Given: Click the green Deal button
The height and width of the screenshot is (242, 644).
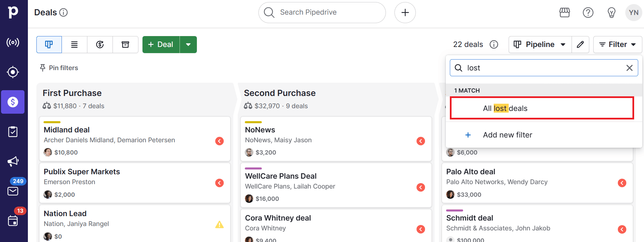Looking at the screenshot, I should (161, 45).
